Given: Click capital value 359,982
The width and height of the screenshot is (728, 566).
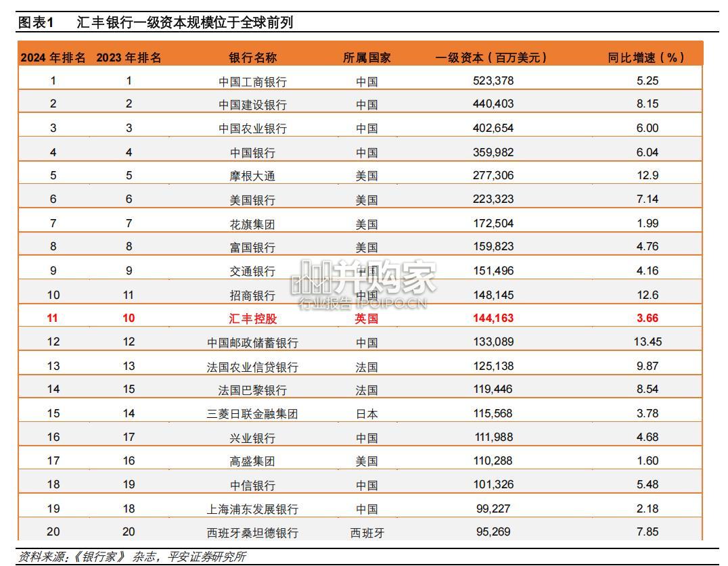Looking at the screenshot, I should tap(493, 152).
